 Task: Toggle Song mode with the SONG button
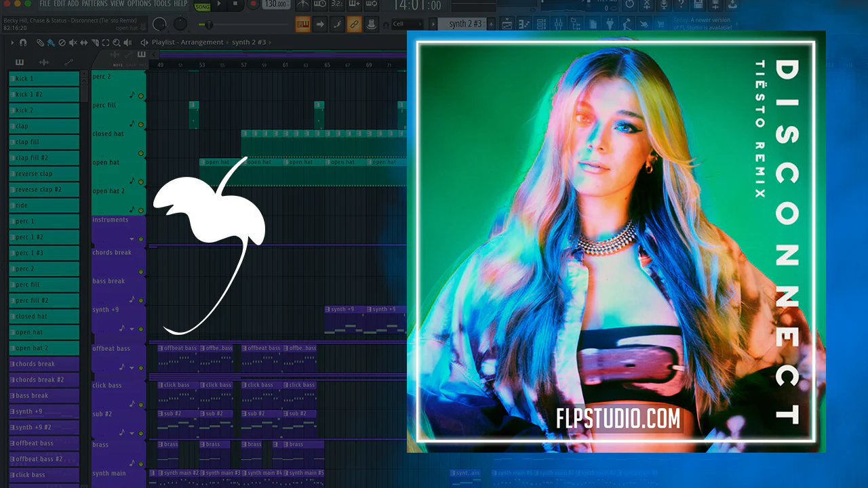[x=202, y=6]
